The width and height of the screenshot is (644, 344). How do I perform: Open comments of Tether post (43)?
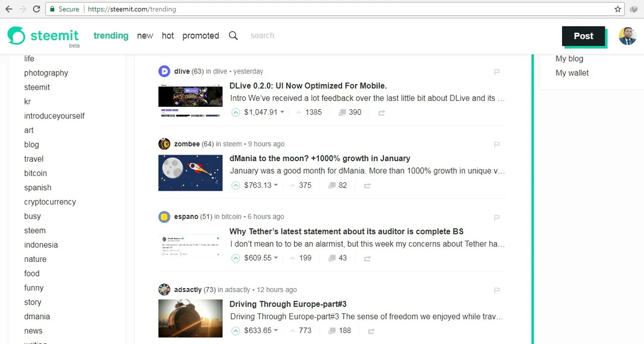[338, 258]
